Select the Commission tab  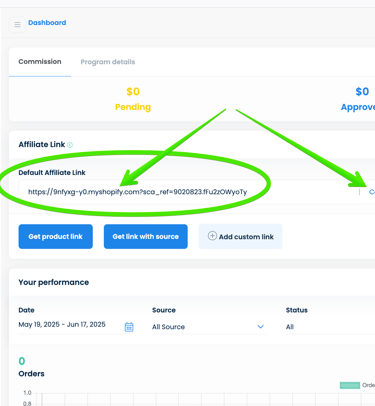[x=40, y=62]
